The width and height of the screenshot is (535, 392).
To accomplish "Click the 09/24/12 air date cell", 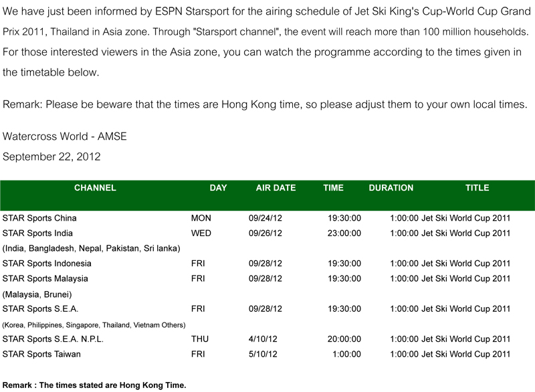I will click(265, 218).
